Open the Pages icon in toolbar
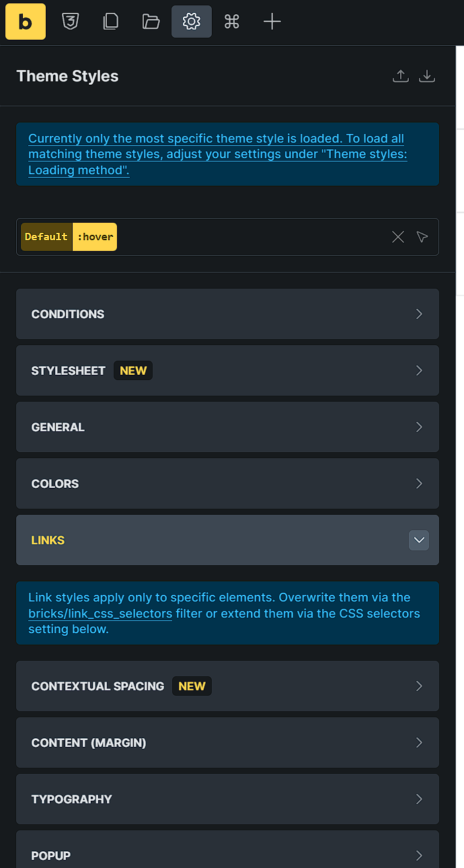 pyautogui.click(x=110, y=22)
